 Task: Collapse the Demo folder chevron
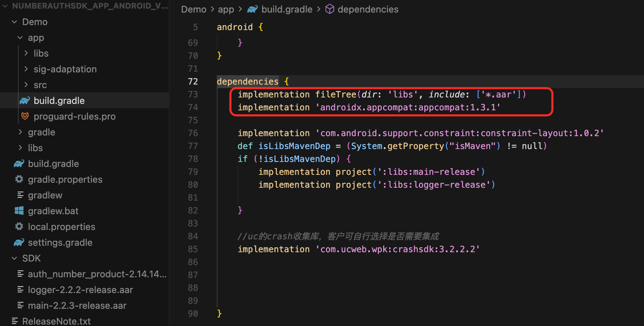[x=14, y=22]
